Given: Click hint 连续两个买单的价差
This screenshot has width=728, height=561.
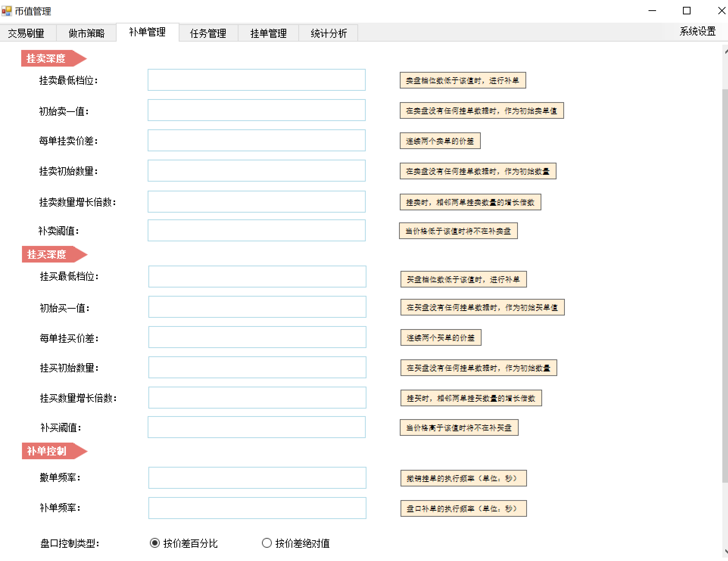Looking at the screenshot, I should pos(441,337).
